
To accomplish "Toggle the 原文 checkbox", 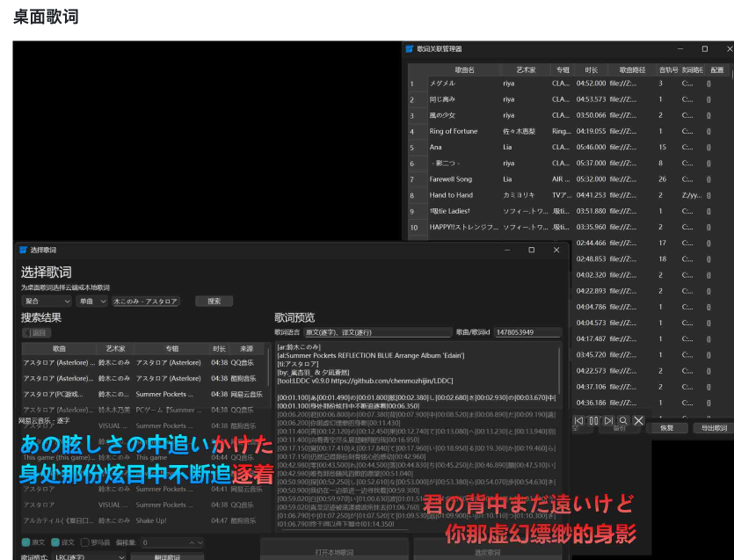I will point(27,543).
